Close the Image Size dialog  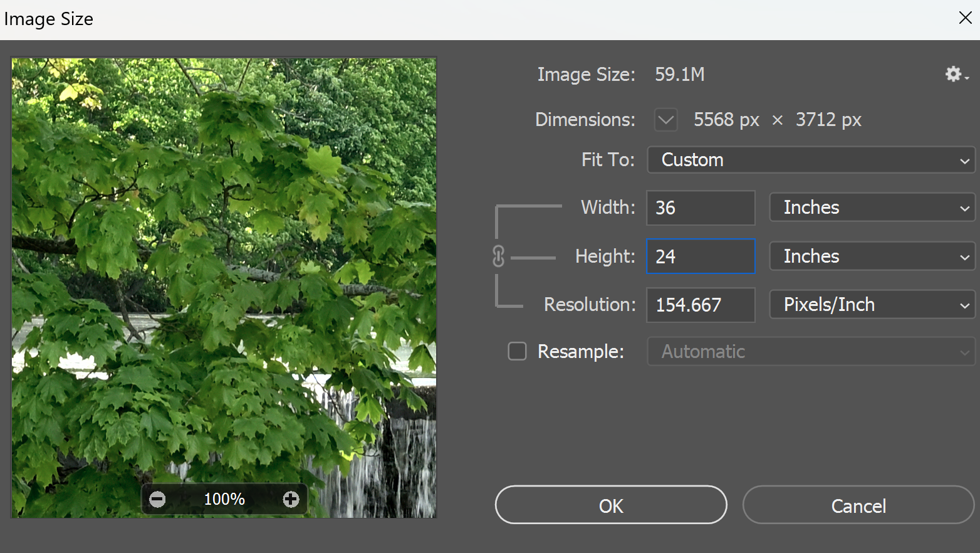pos(965,18)
